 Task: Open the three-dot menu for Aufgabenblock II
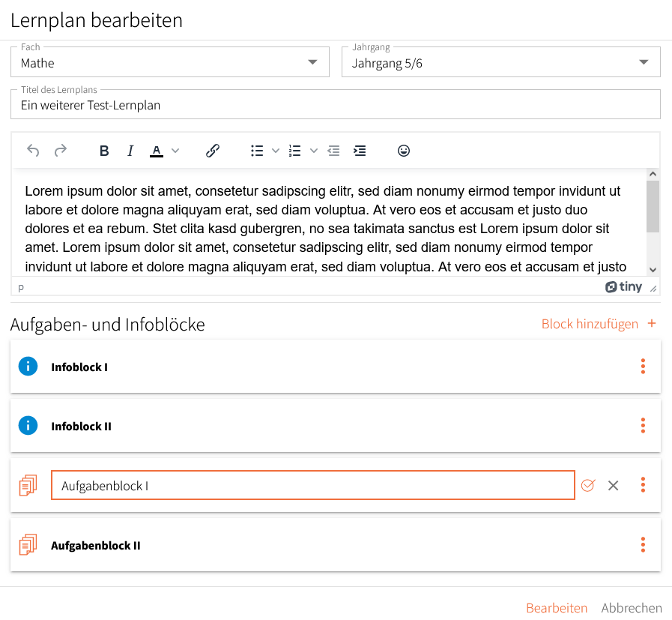[643, 544]
